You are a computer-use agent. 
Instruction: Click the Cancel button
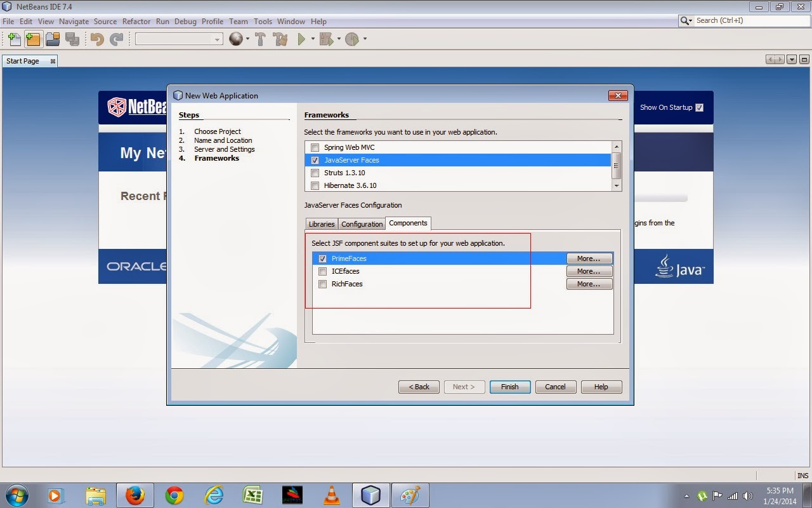(555, 387)
